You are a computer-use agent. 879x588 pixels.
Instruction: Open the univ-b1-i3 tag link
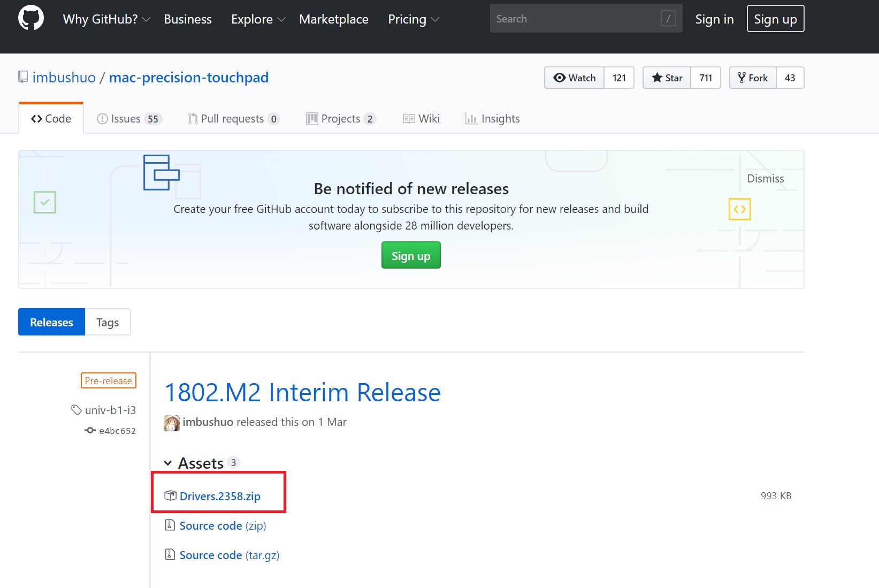110,410
